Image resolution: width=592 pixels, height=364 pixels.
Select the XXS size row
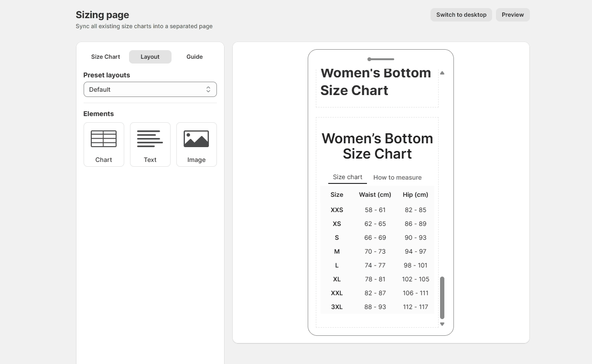click(337, 210)
